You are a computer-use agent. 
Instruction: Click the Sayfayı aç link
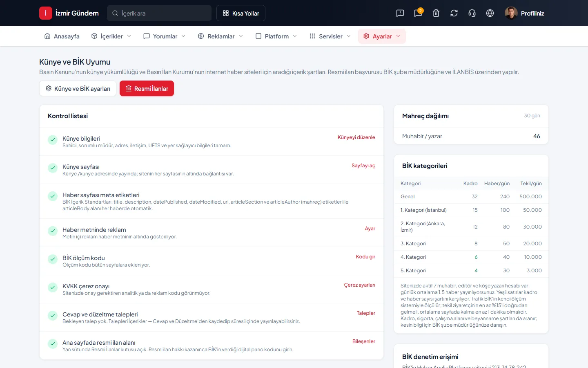click(x=363, y=166)
